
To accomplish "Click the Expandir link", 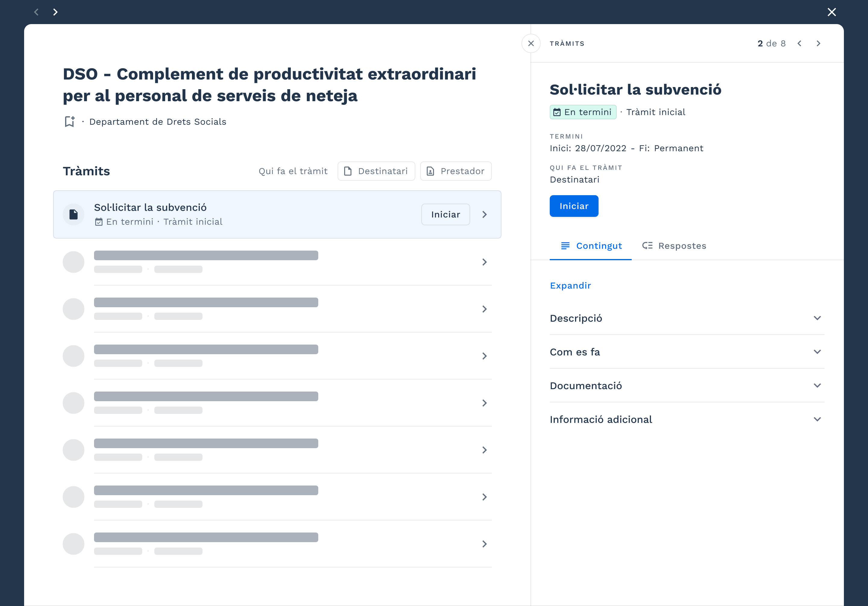I will pos(570,286).
